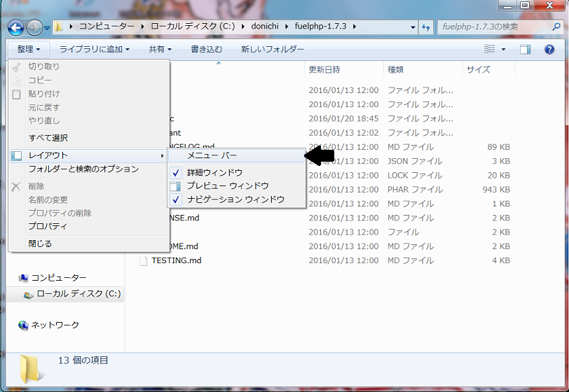The image size is (569, 392).
Task: Click the 新しいフォルダー button
Action: click(x=273, y=49)
